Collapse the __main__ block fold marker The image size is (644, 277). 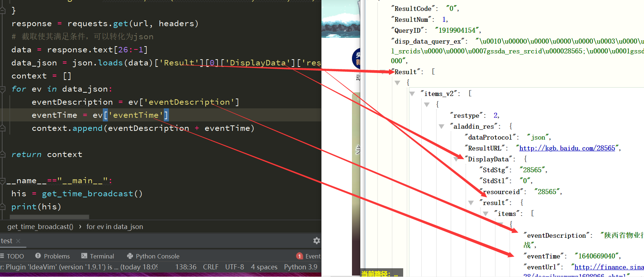click(x=3, y=181)
